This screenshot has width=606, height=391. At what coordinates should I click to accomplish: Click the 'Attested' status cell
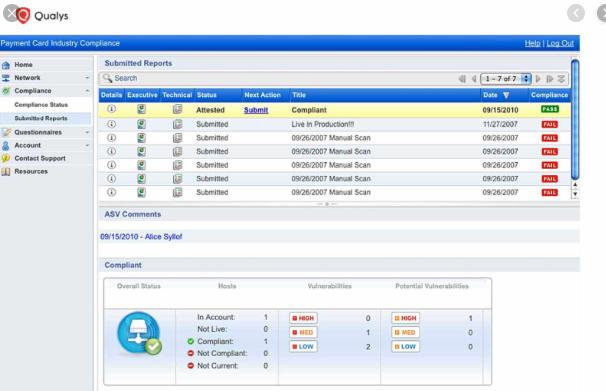point(210,110)
